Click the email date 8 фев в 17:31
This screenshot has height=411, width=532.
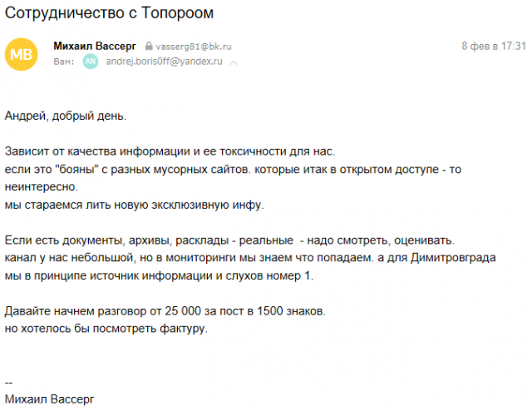(x=494, y=46)
